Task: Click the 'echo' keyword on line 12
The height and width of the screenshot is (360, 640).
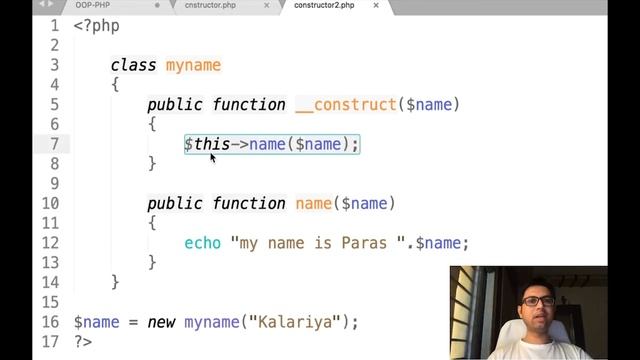Action: tap(202, 244)
